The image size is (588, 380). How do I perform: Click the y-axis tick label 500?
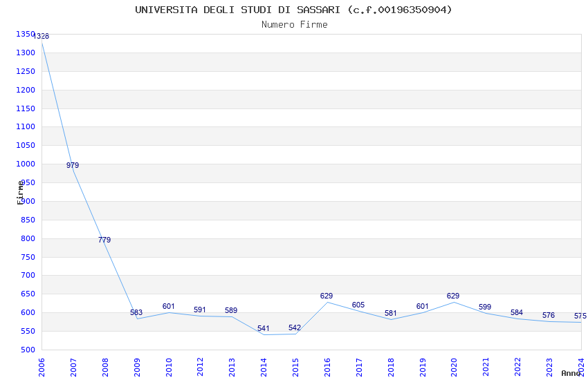[28, 350]
